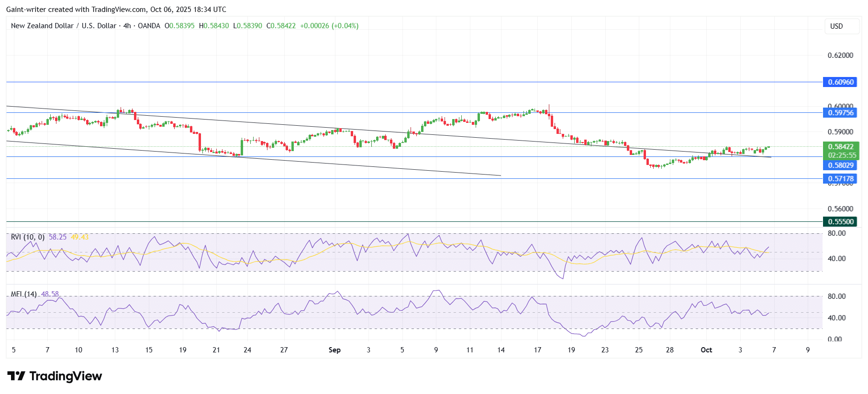Click the Oct label on the time axis
The image size is (868, 394).
[706, 350]
